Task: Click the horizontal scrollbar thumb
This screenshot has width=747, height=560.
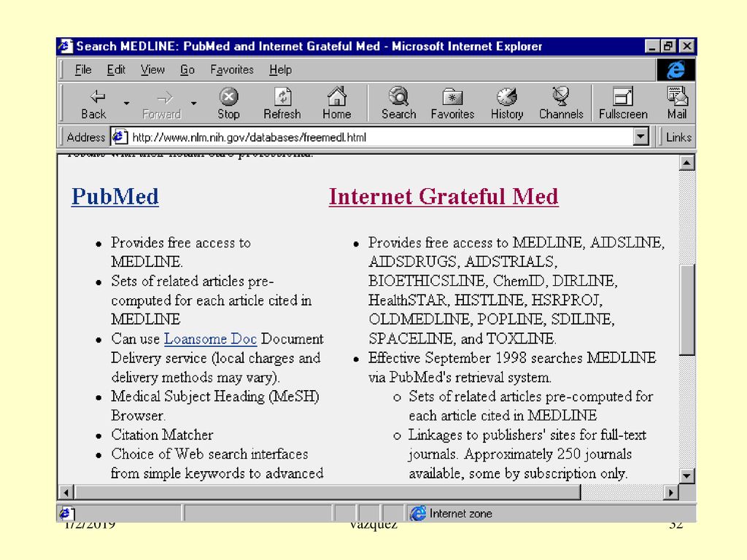Action: tap(328, 492)
